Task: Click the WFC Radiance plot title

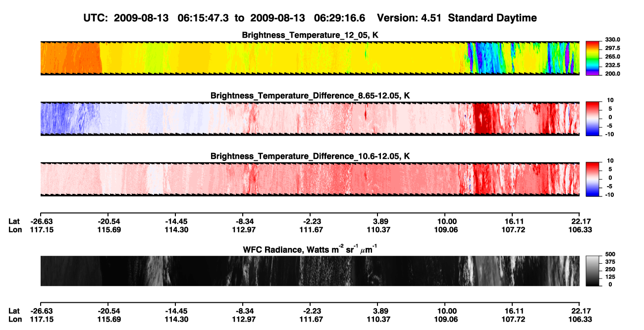Action: [310, 249]
